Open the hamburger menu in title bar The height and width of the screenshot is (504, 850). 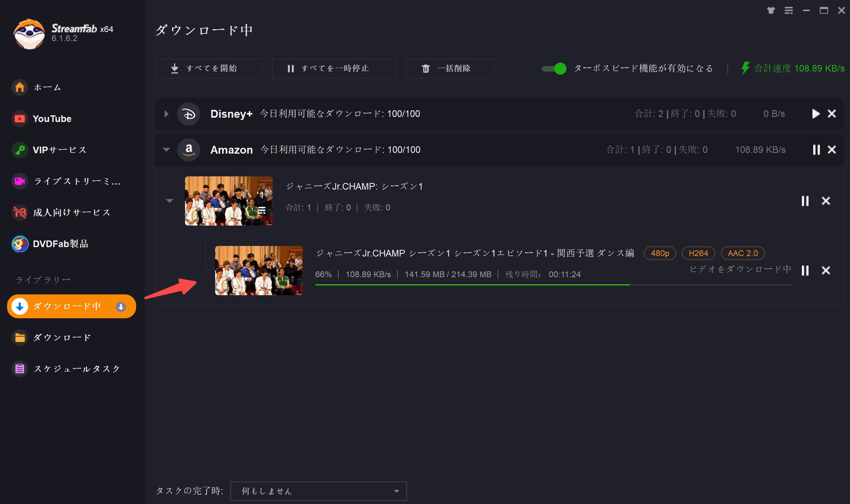coord(789,11)
